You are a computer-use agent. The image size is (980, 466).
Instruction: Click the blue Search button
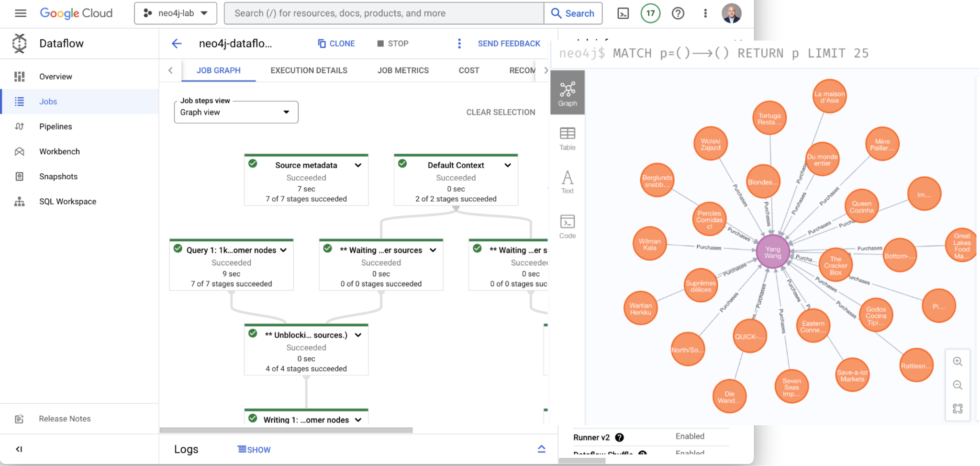coord(573,13)
